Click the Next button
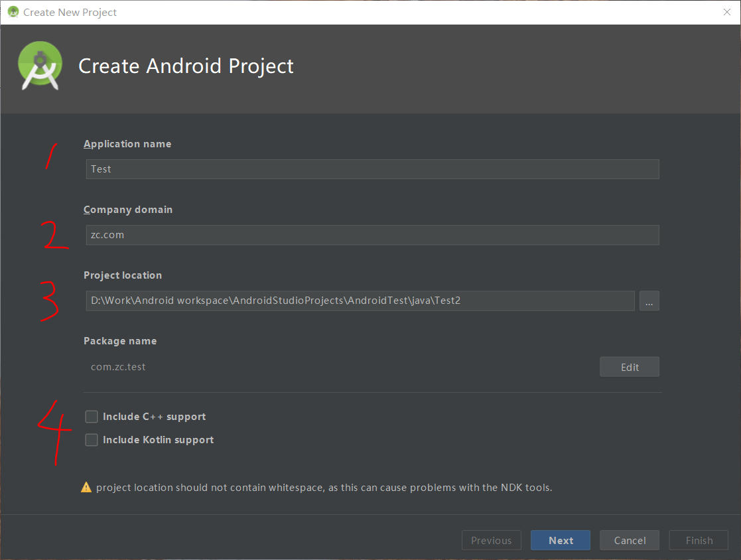This screenshot has height=560, width=741. [x=561, y=540]
